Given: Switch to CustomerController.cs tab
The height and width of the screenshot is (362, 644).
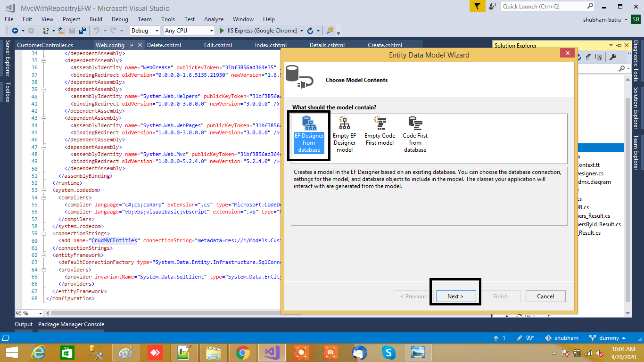Looking at the screenshot, I should pos(45,45).
